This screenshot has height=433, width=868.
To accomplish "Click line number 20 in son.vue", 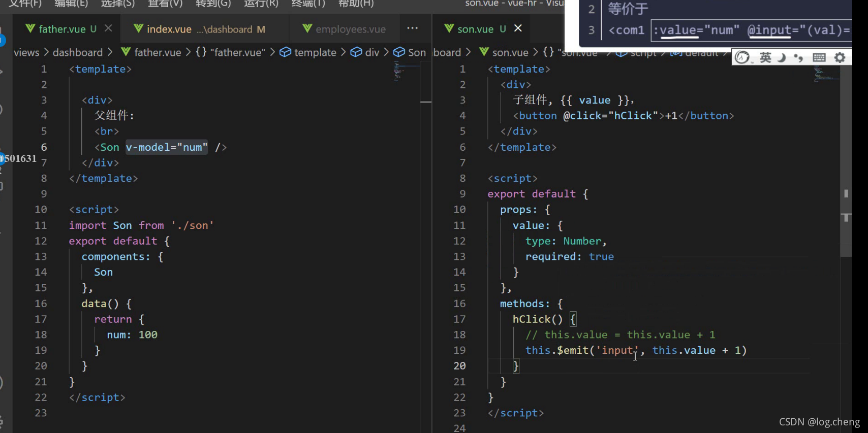I will click(459, 366).
